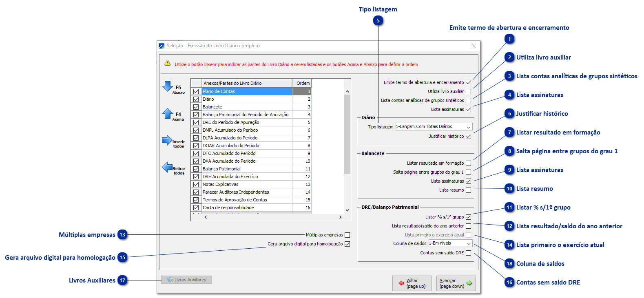The width and height of the screenshot is (644, 298).
Task: Uncheck the Notas Explicativas row checkbox
Action: 196,184
